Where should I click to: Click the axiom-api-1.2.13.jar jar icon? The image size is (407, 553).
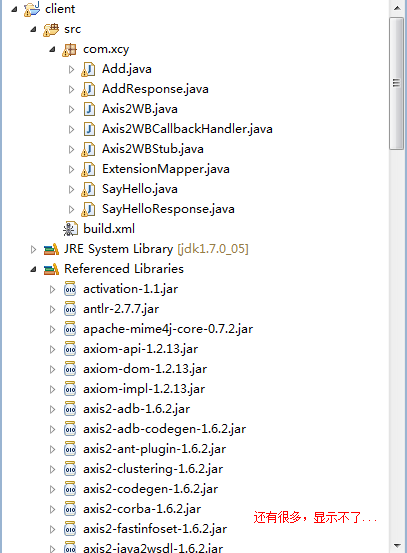point(70,349)
